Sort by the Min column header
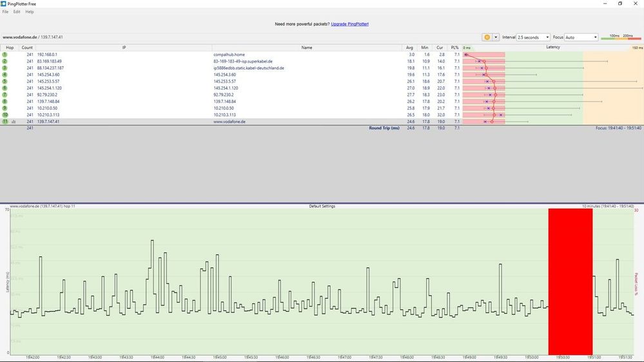This screenshot has width=644, height=362. coord(425,48)
